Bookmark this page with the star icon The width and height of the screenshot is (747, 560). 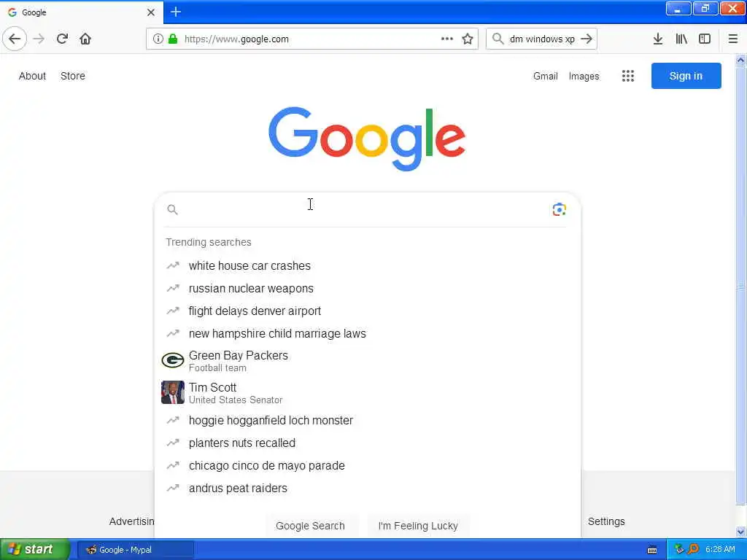coord(468,39)
